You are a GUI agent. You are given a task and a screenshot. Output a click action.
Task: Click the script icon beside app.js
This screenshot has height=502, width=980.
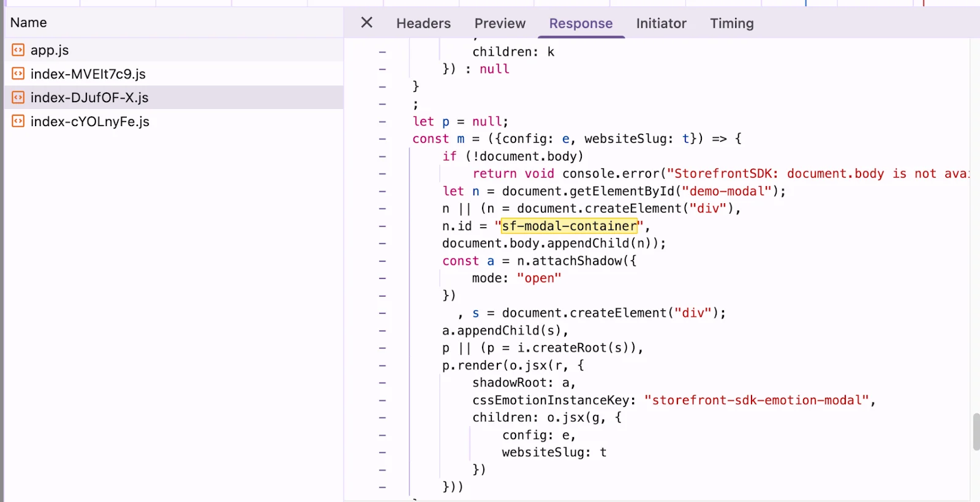(x=18, y=50)
